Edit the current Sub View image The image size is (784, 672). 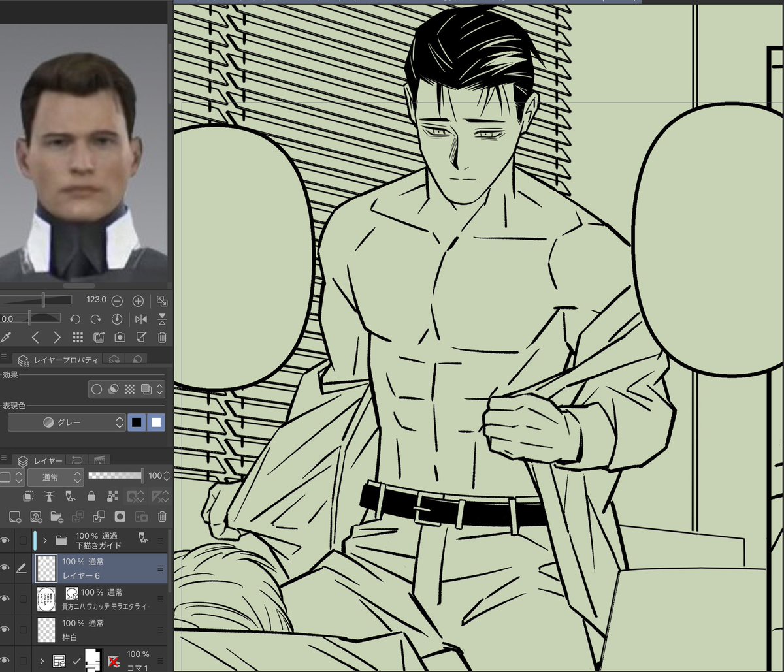click(141, 338)
